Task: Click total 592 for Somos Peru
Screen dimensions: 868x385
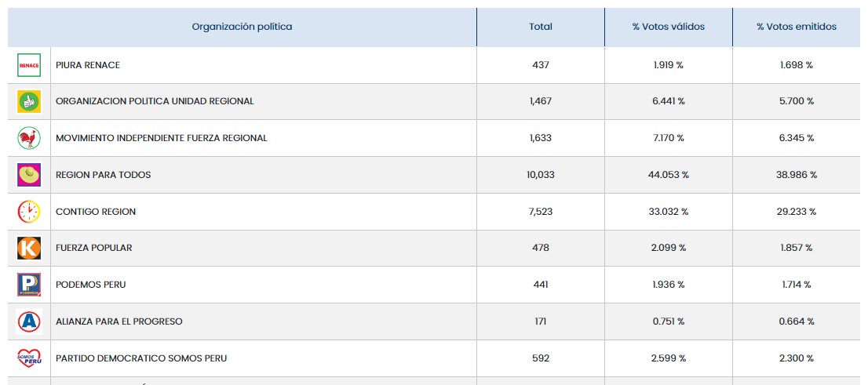Action: [540, 358]
